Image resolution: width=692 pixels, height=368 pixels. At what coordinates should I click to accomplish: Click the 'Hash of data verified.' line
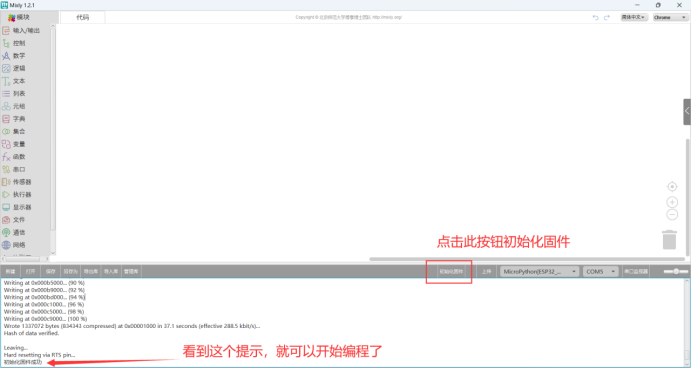coord(31,333)
